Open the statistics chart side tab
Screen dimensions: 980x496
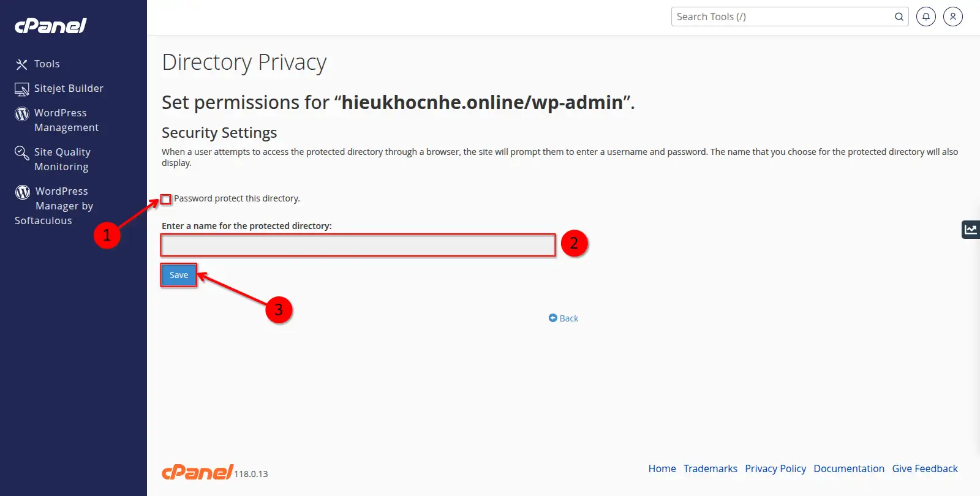click(x=971, y=230)
